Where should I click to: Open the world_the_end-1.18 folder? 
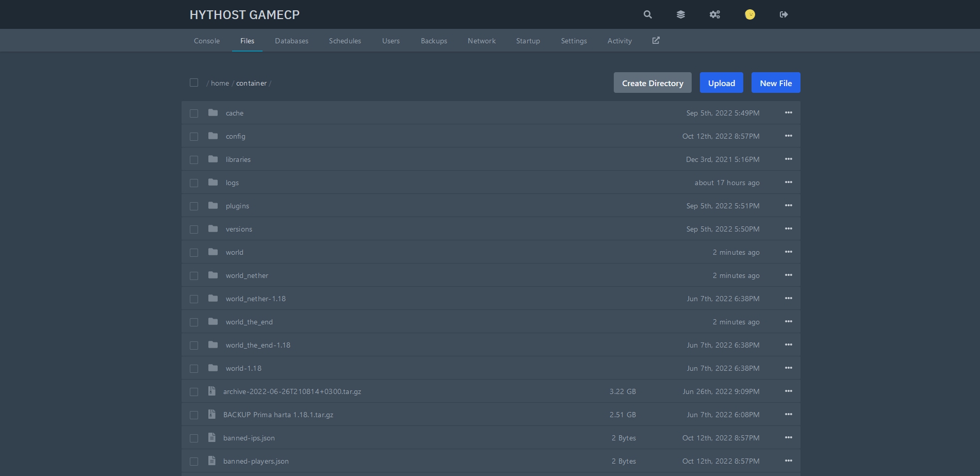258,345
